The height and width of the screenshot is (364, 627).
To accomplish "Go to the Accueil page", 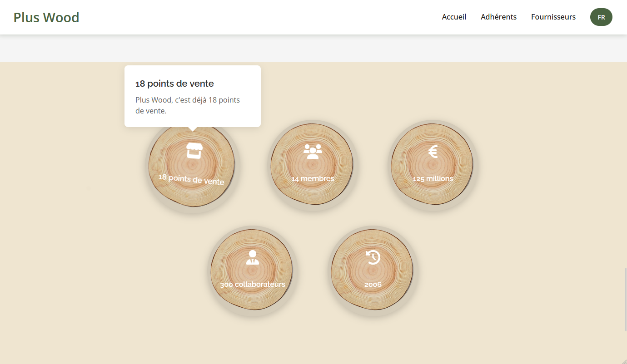I will 454,17.
